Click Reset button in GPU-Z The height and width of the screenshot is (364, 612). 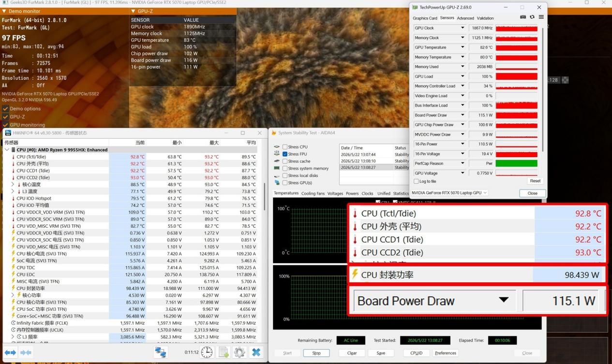[x=535, y=181]
